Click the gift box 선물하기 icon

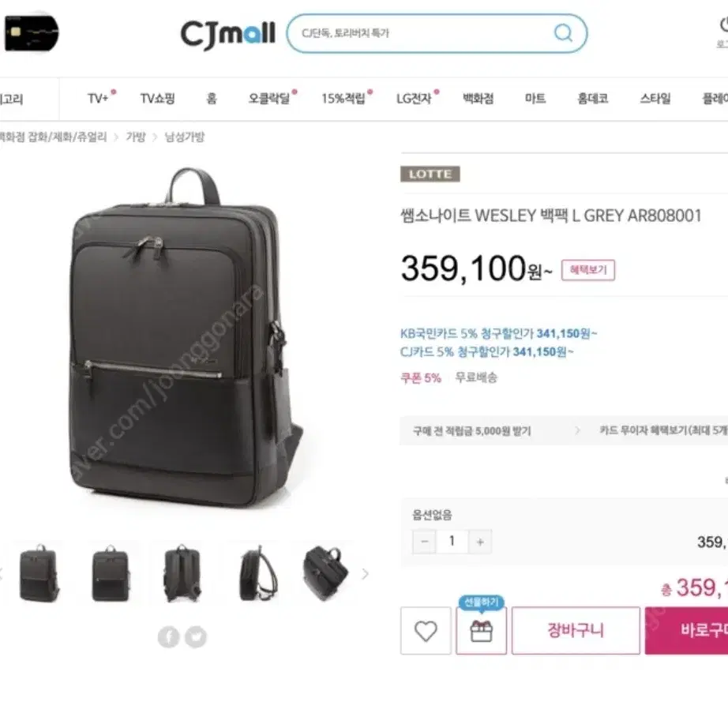481,631
